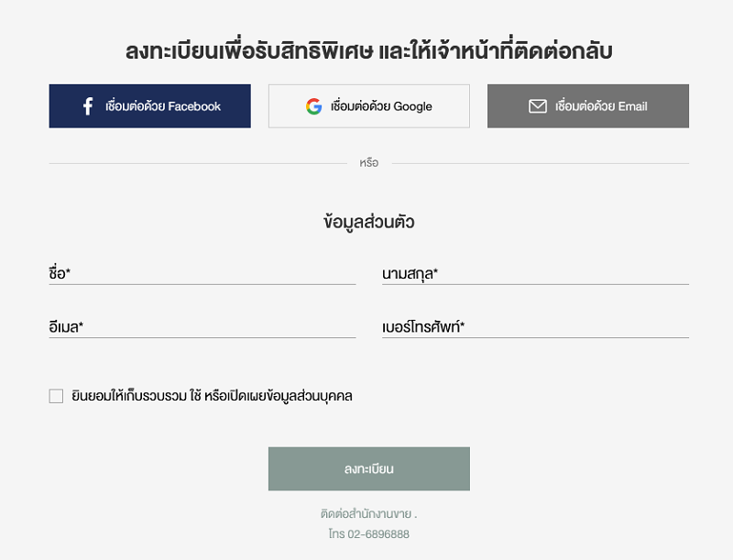
Task: Click the หรือ divider label
Action: tap(369, 163)
